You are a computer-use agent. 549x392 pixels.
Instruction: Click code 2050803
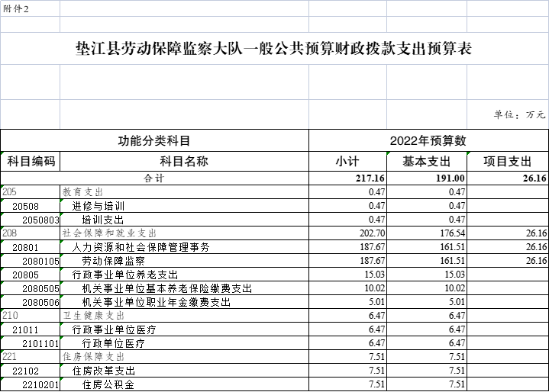point(31,219)
